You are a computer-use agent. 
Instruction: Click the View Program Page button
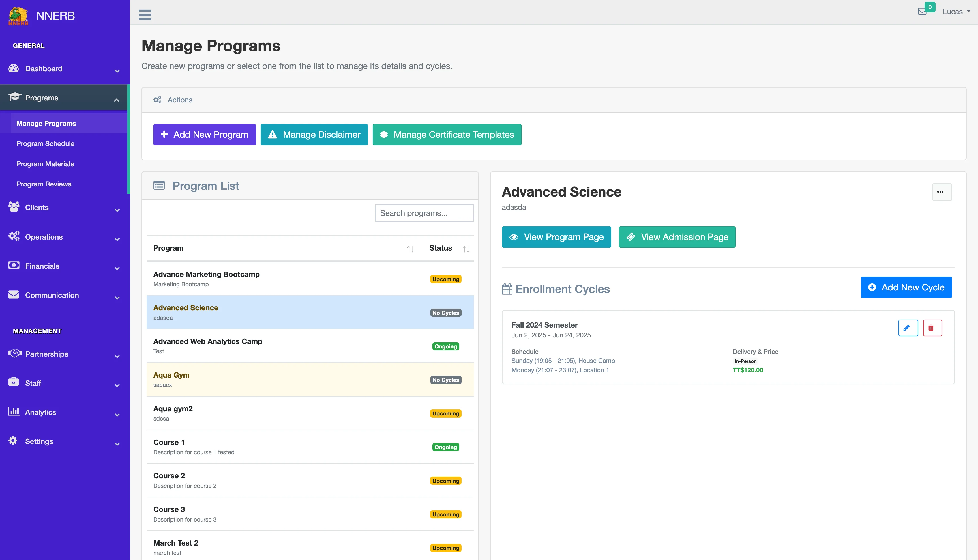point(556,237)
